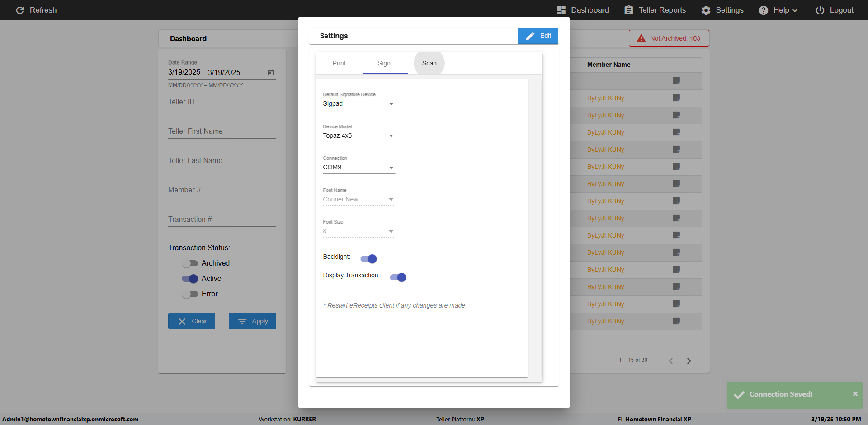The width and height of the screenshot is (868, 425).
Task: Click the Logout label
Action: coord(841,10)
